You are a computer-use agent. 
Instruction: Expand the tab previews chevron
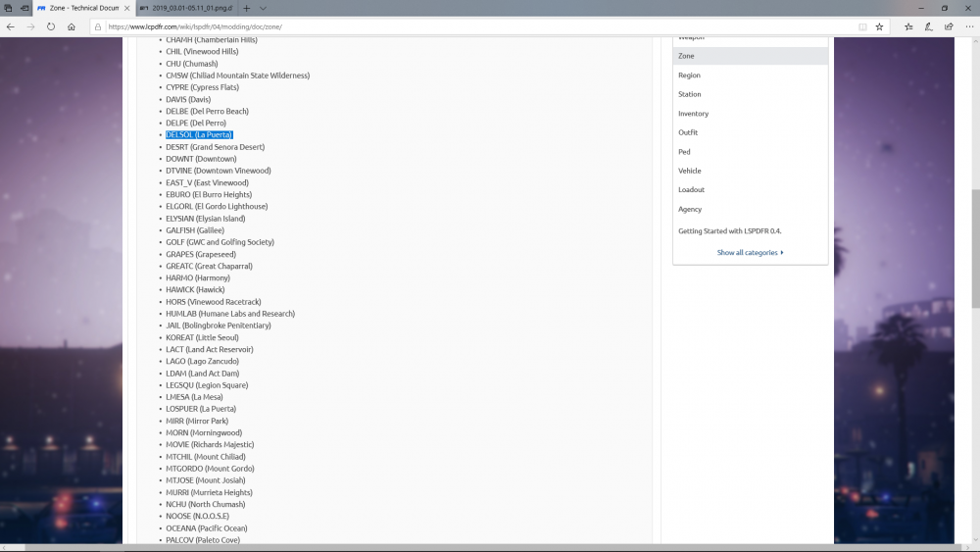click(x=263, y=8)
